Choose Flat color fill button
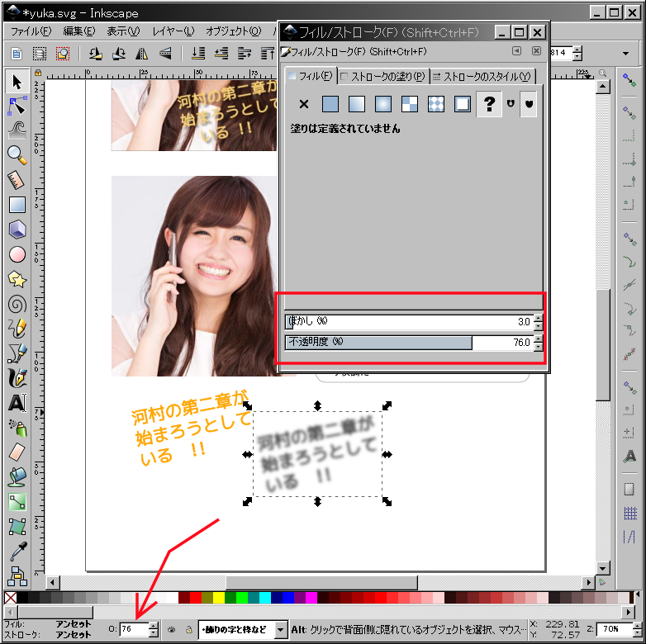Screen dimensions: 646x644 pos(330,104)
